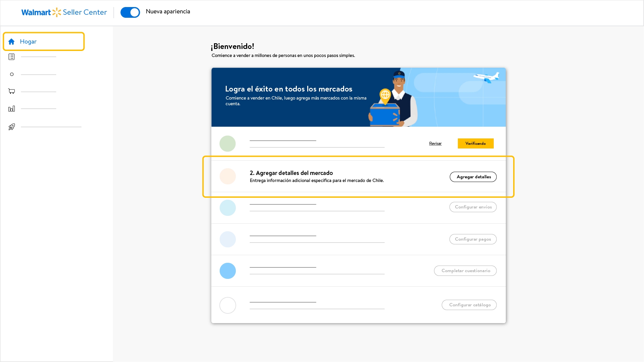Select the Agregar detalles del mercado heading
Image resolution: width=644 pixels, height=362 pixels.
(x=291, y=173)
